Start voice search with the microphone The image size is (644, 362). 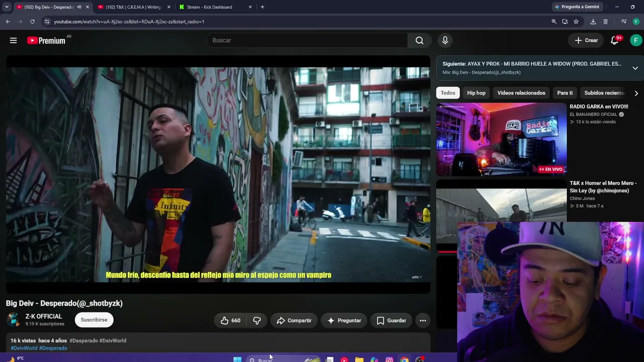tap(445, 40)
